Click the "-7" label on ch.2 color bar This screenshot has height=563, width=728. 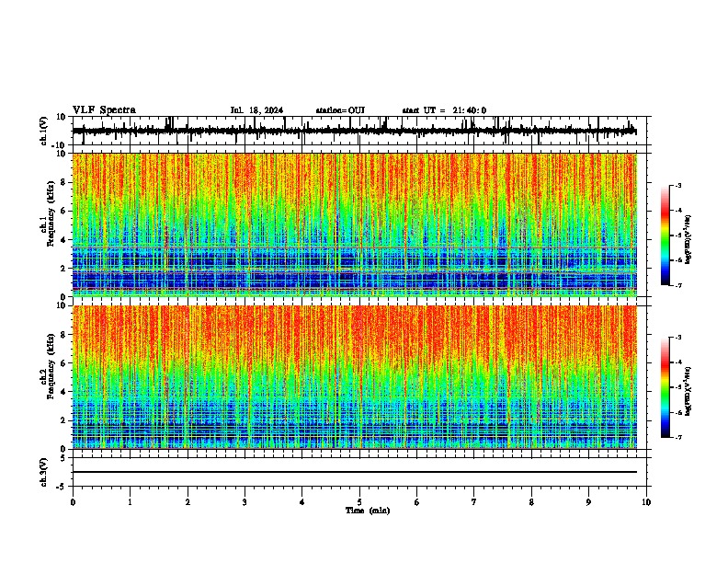click(x=678, y=437)
